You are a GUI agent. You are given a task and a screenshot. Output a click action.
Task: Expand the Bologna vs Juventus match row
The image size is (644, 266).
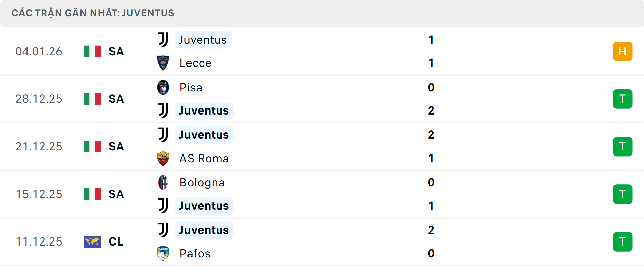click(x=322, y=194)
